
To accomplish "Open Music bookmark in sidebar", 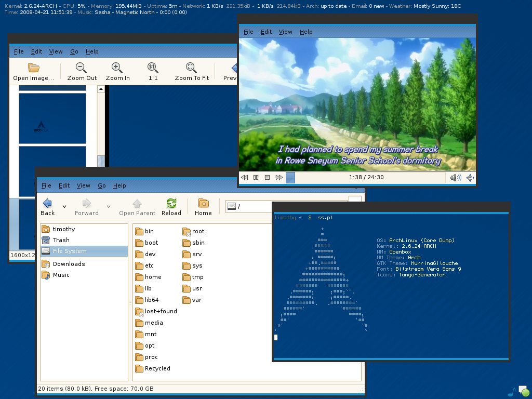I will (84, 275).
